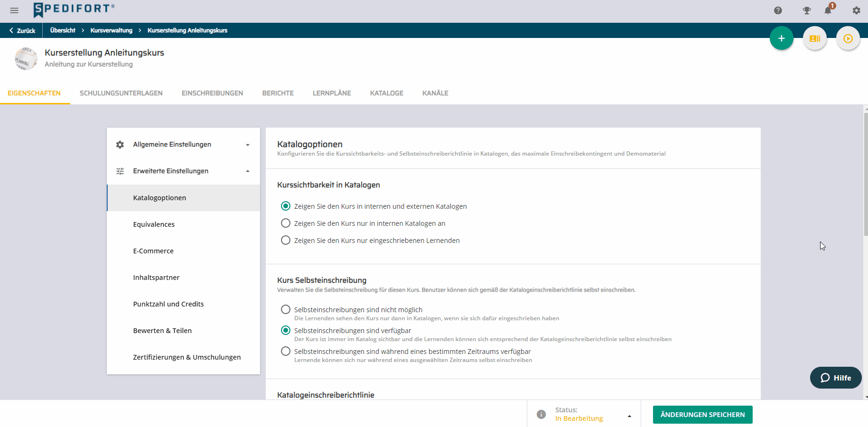Viewport: 868px width, 427px height.
Task: Click Kurserstellung Anleitungskurs breadcrumb
Action: [x=187, y=30]
